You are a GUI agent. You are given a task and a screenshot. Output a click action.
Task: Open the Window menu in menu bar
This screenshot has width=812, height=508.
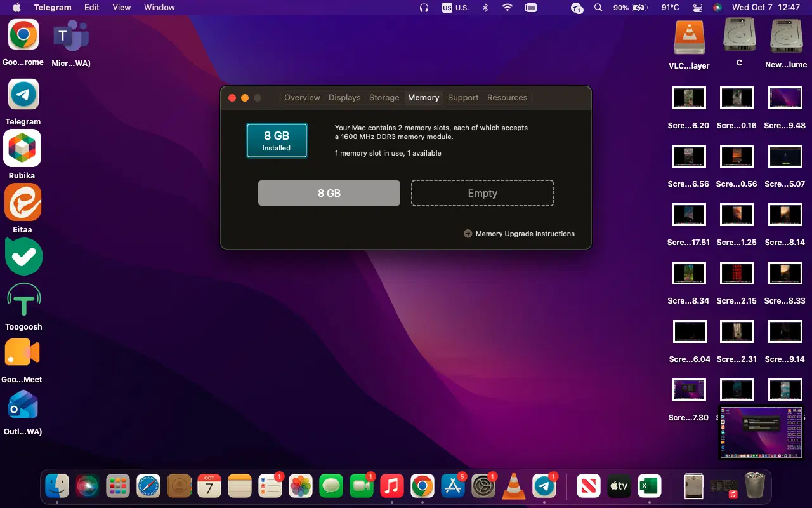pyautogui.click(x=159, y=8)
